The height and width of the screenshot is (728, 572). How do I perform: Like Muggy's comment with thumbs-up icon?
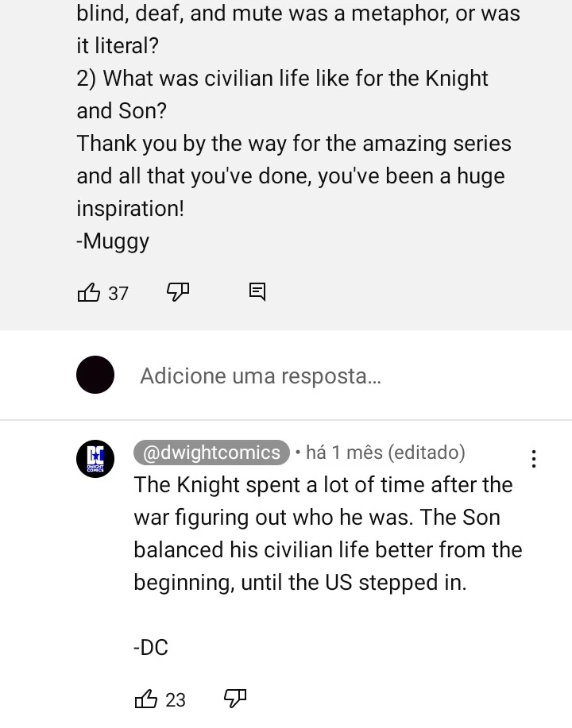[x=88, y=293]
